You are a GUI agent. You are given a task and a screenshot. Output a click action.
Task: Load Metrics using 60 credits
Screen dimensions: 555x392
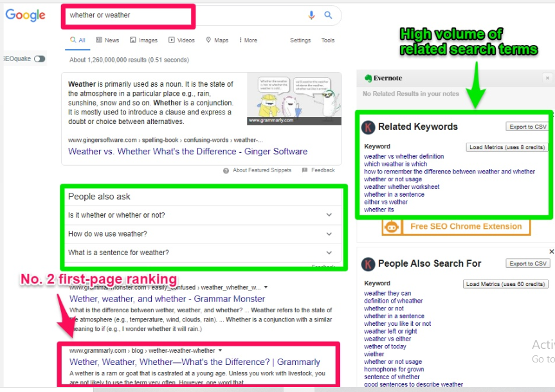[x=505, y=284]
